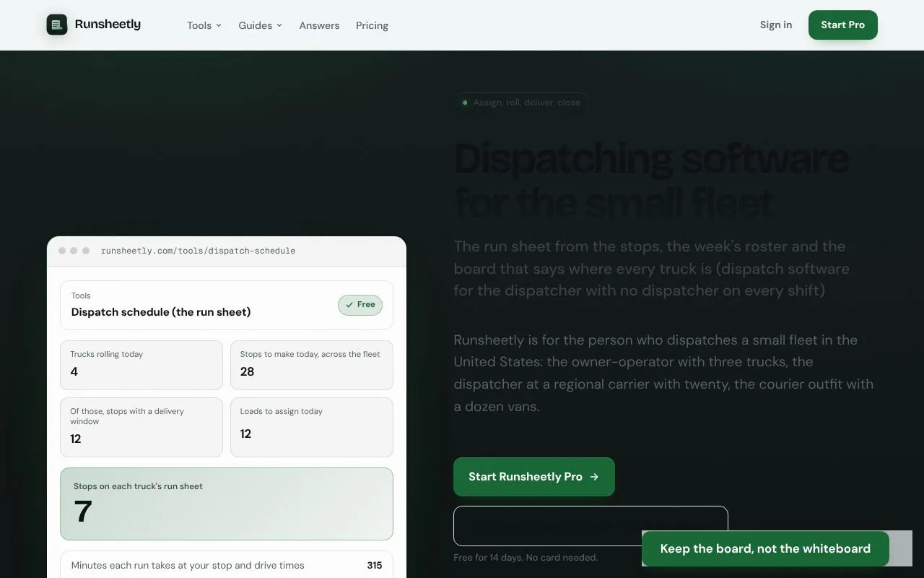Click the stops with a delivery window card
924x578 pixels.
(141, 427)
